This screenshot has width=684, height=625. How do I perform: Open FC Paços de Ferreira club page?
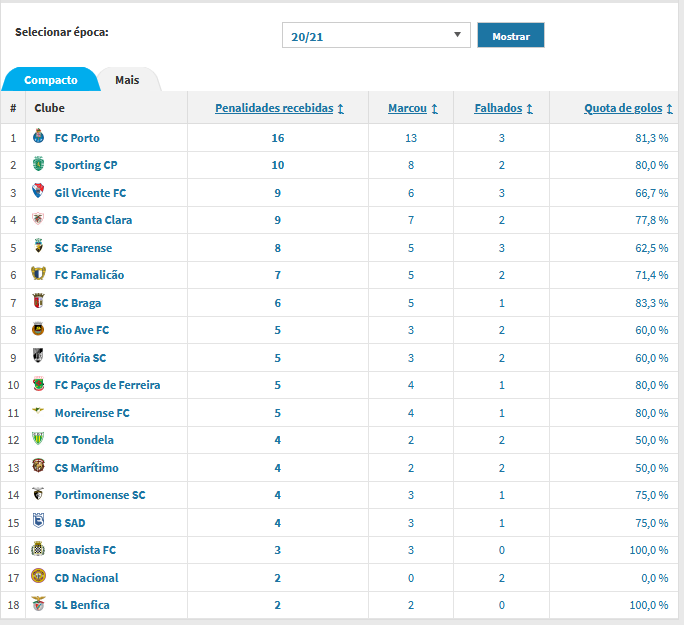coord(107,385)
